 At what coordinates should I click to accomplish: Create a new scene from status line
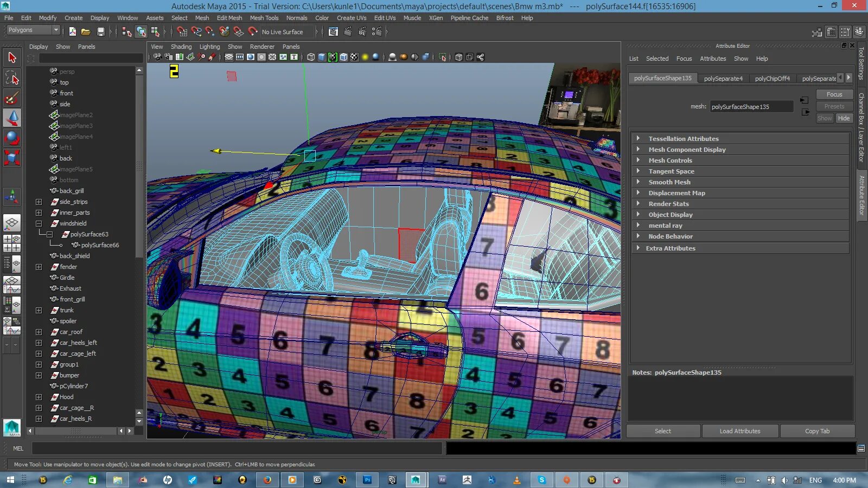73,31
